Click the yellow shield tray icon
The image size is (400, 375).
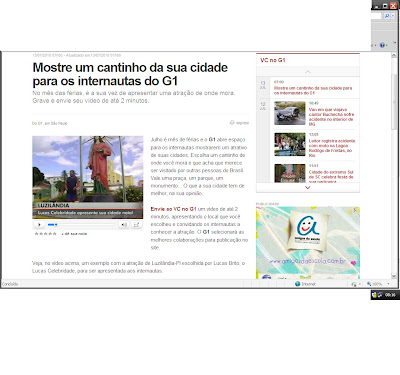(x=374, y=295)
